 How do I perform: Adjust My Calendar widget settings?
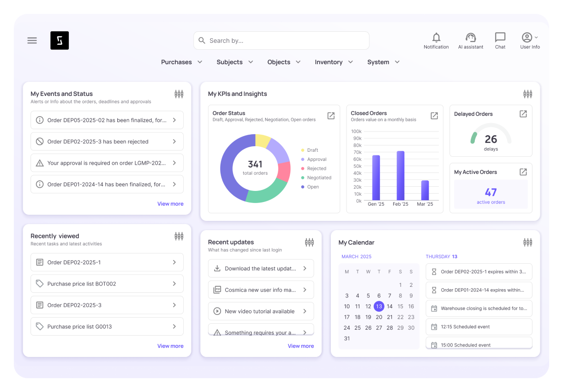click(x=527, y=243)
